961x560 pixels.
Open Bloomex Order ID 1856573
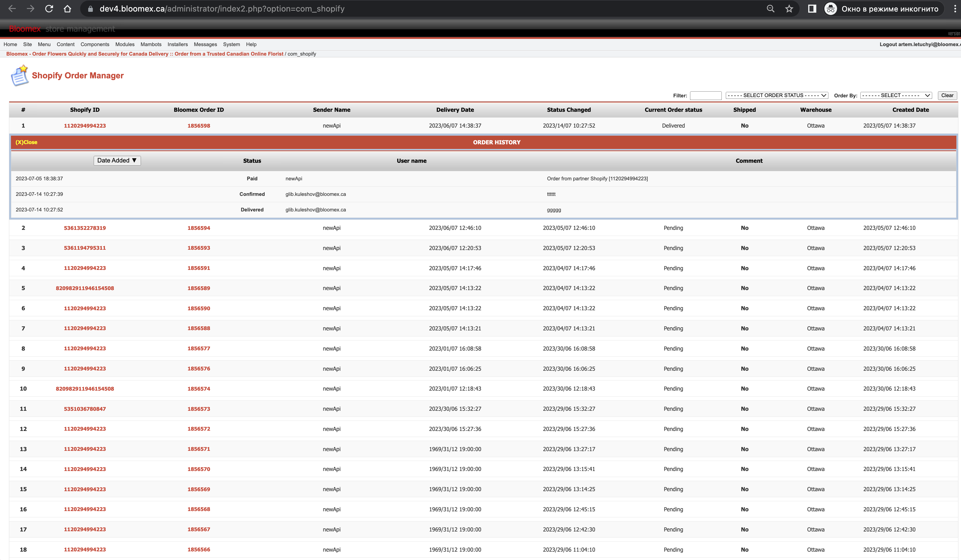click(x=199, y=409)
